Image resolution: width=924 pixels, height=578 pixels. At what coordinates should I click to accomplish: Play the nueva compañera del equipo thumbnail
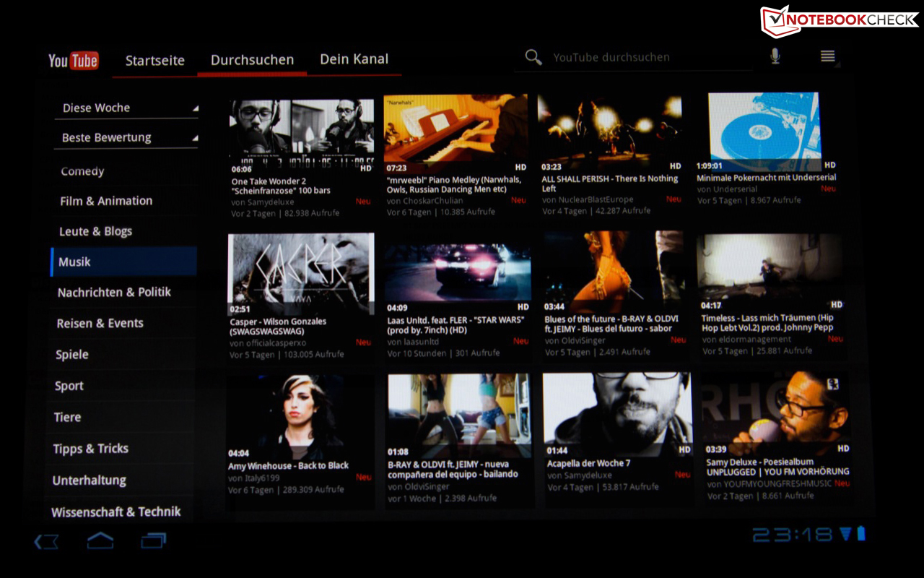pos(460,415)
